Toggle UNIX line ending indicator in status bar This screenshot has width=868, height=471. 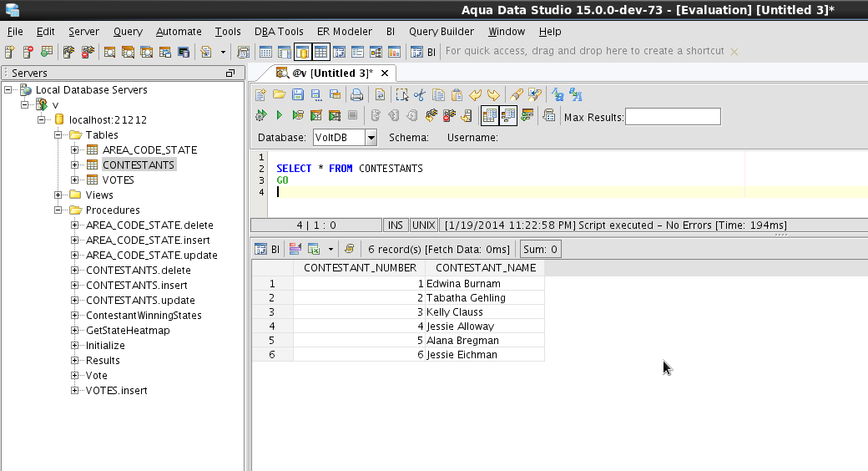423,225
